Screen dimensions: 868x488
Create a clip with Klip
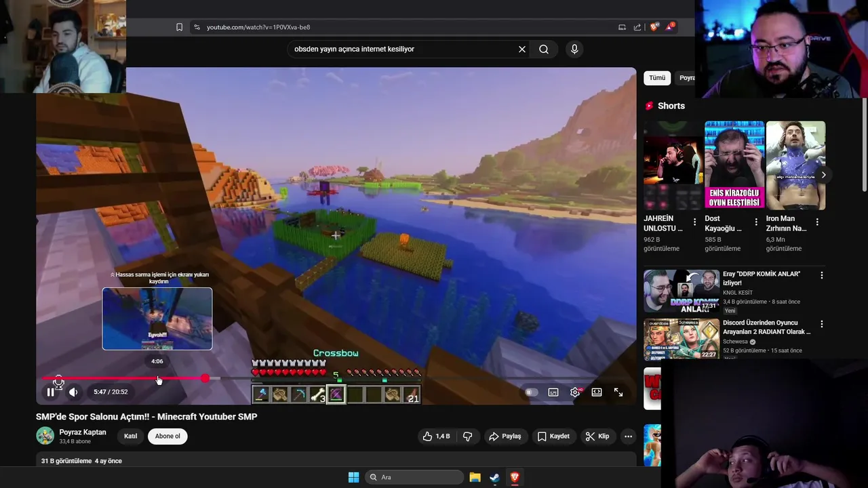597,436
